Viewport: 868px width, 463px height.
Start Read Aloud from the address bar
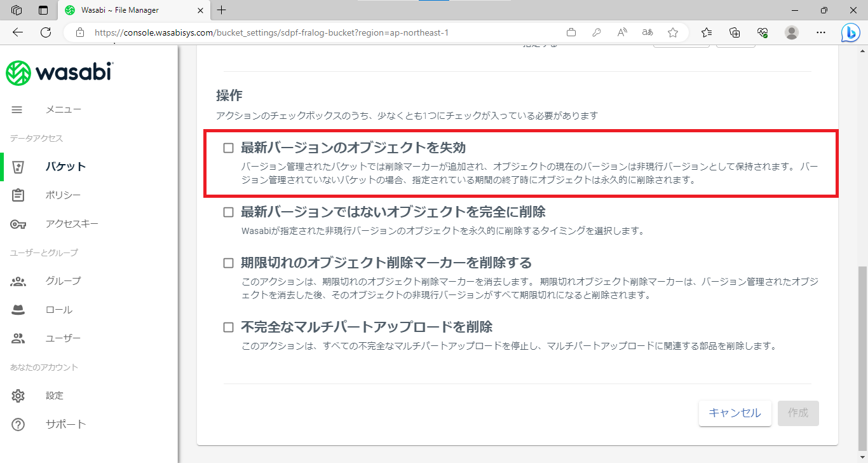(622, 32)
